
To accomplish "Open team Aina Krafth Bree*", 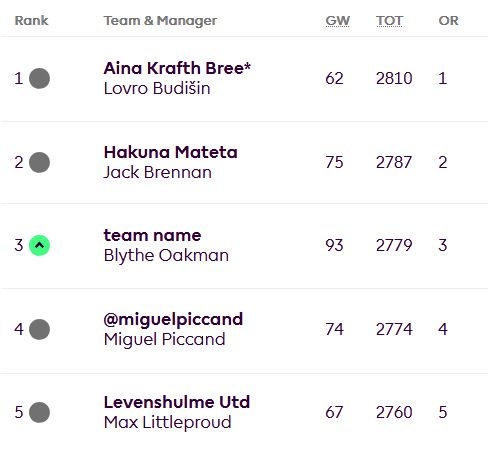I will click(x=177, y=68).
